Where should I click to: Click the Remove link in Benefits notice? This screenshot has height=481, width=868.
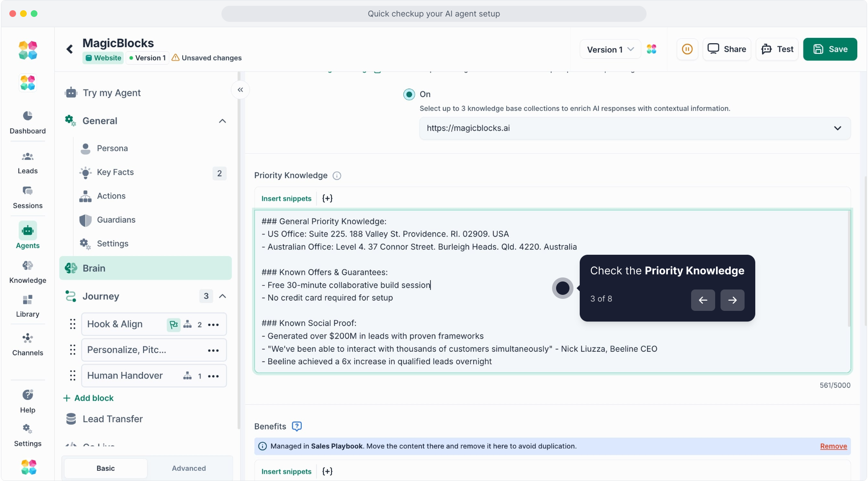[833, 446]
